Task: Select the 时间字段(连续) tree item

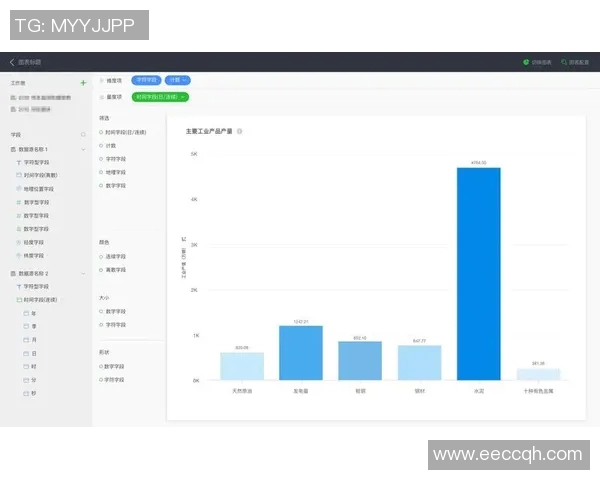Action: point(40,299)
